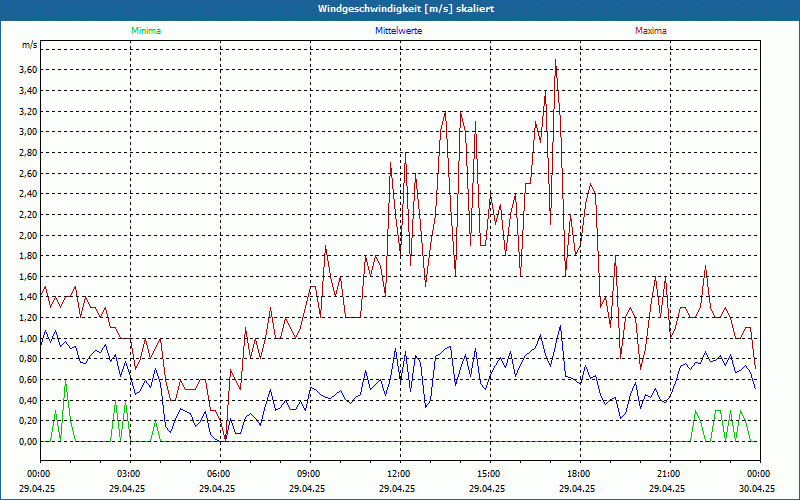Click the y-axis value '3,00'

point(28,132)
